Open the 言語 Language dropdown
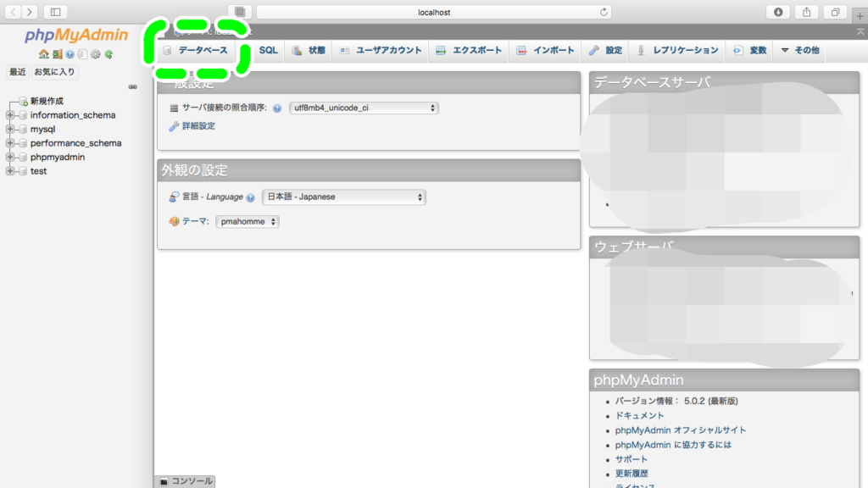 click(x=343, y=197)
